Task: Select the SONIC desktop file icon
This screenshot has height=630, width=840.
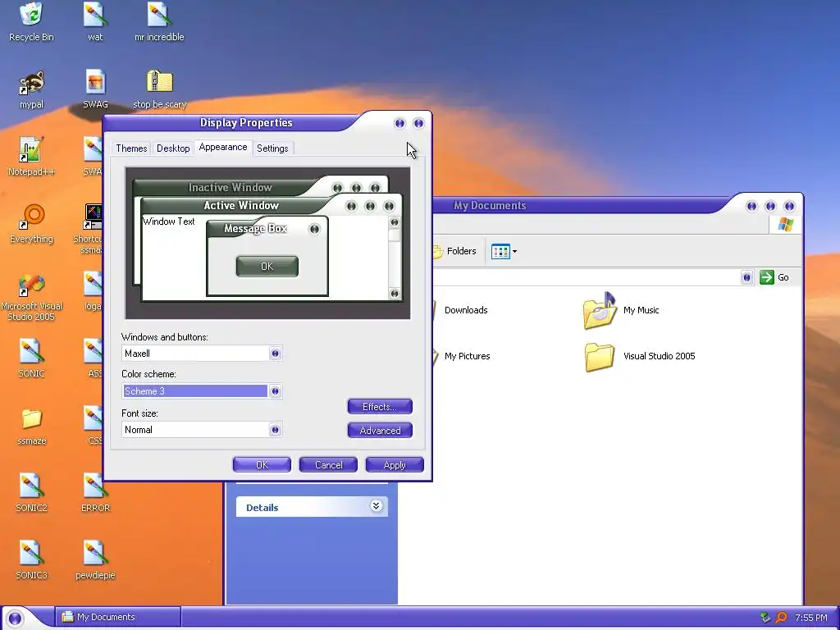Action: click(31, 352)
